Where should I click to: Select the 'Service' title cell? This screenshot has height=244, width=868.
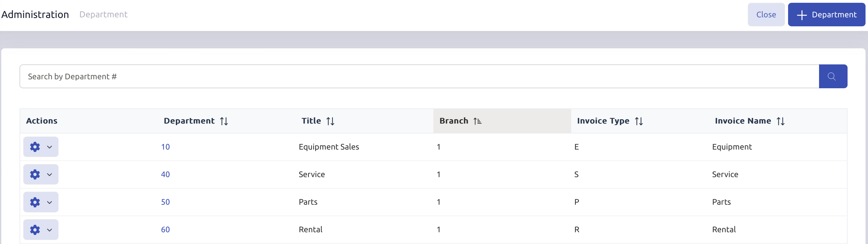pos(312,175)
